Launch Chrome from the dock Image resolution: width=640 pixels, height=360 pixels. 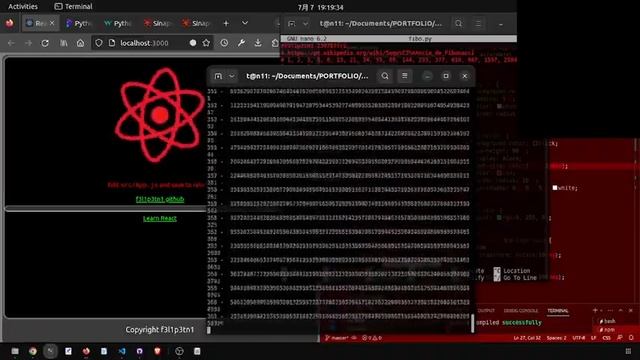coord(33,351)
